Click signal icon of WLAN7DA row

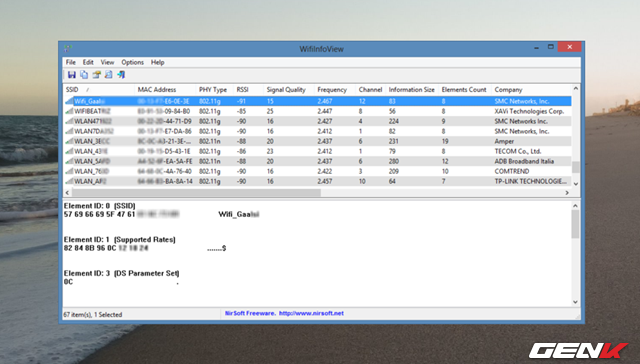(x=69, y=131)
